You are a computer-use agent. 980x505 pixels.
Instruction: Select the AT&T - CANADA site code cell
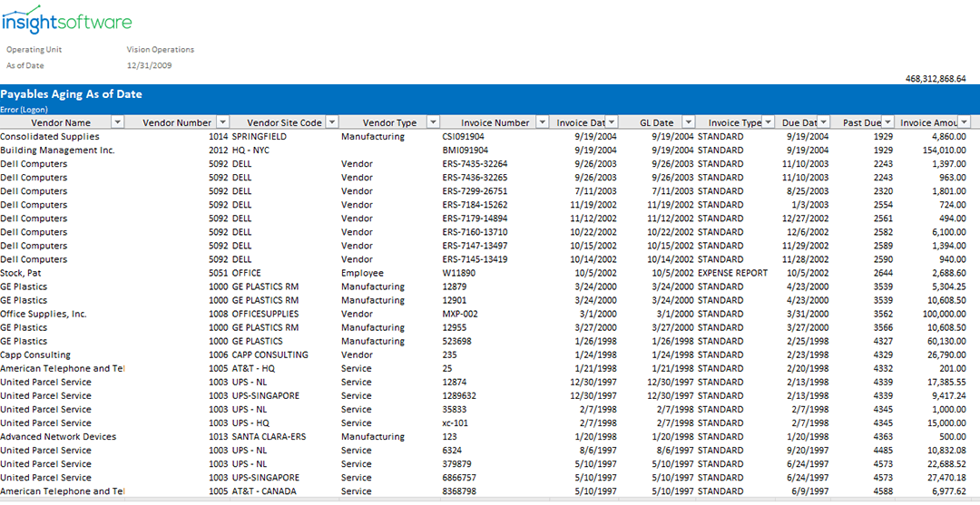click(x=264, y=491)
